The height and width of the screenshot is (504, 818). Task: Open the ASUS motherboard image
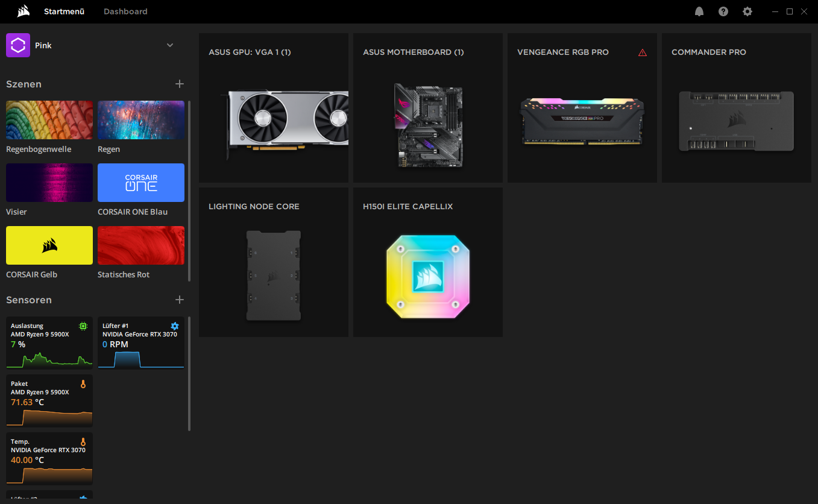[428, 125]
